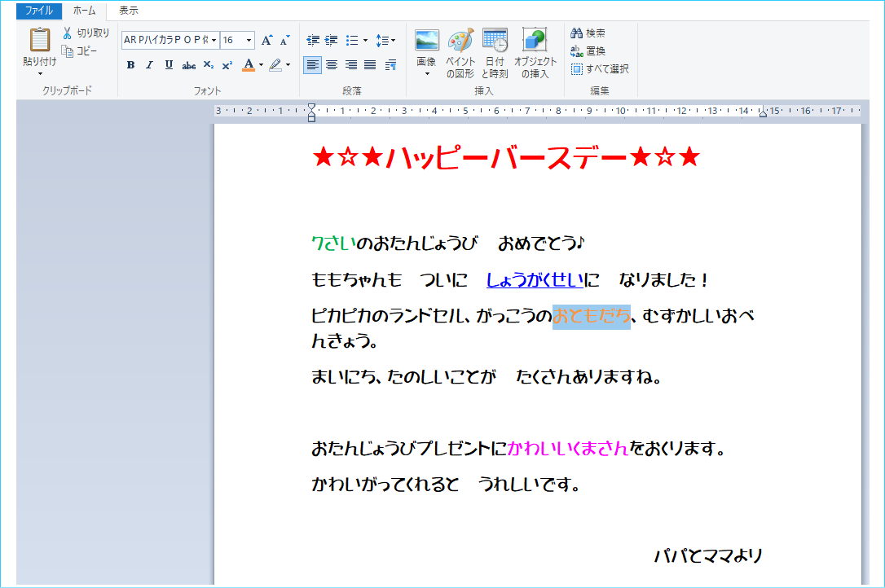Open the paragraph settings dialog icon

[390, 65]
